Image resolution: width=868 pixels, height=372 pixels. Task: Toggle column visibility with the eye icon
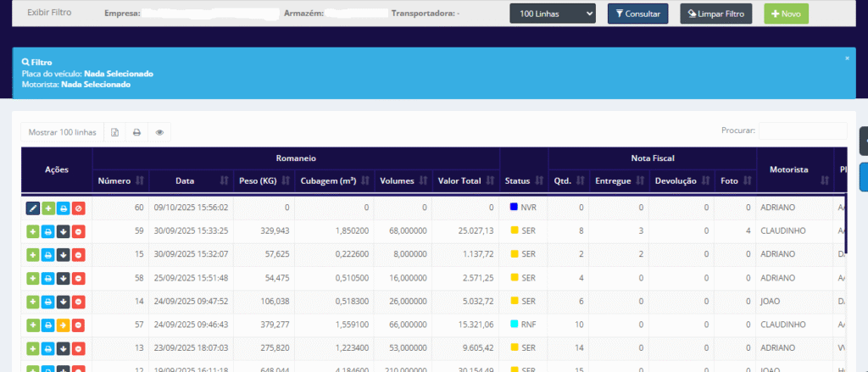pyautogui.click(x=159, y=132)
